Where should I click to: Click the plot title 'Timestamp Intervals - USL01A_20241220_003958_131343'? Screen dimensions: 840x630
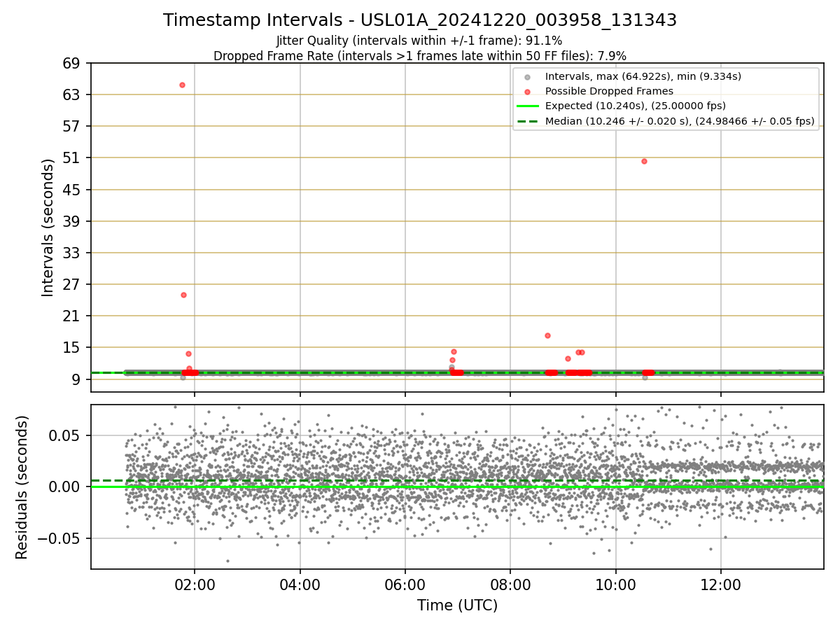coord(420,20)
